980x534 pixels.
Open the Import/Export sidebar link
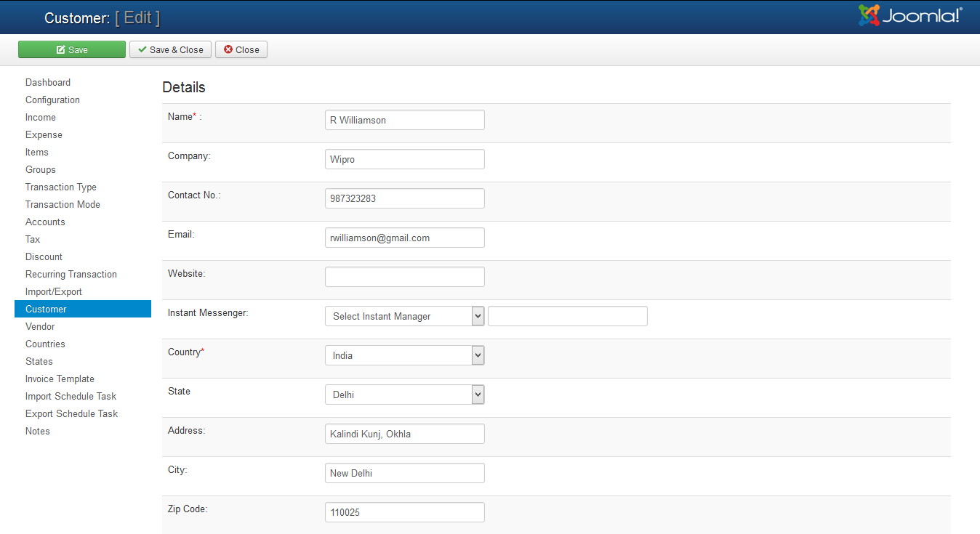click(54, 292)
